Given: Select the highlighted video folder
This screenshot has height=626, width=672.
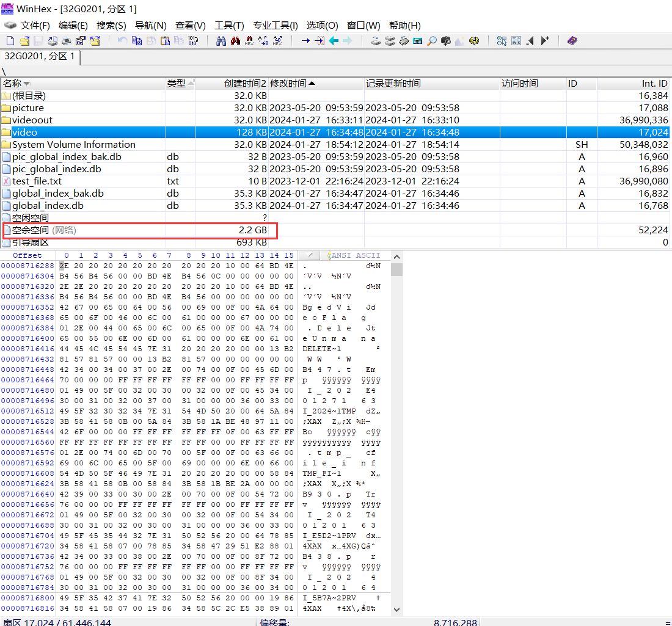Looking at the screenshot, I should [336, 133].
